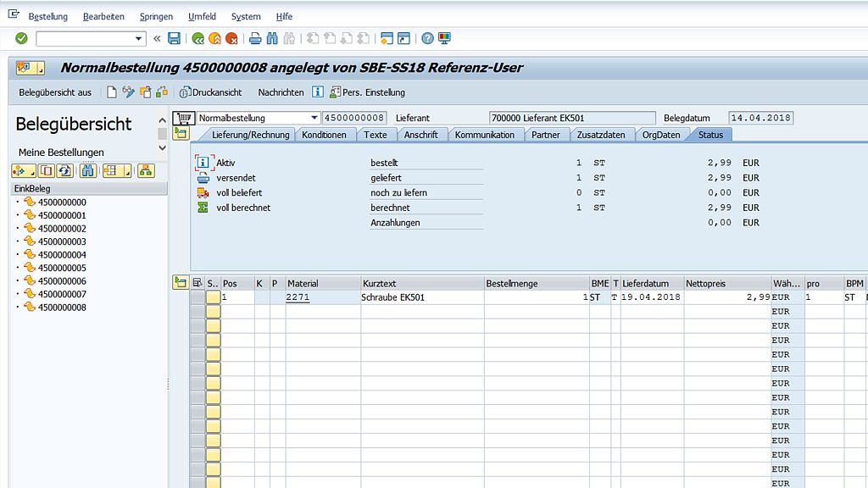Switch to the Konditionen tab
868x488 pixels.
tap(324, 135)
